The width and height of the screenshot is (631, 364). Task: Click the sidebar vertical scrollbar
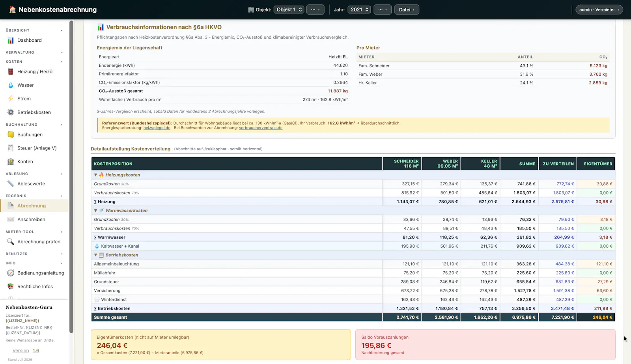tap(71, 177)
